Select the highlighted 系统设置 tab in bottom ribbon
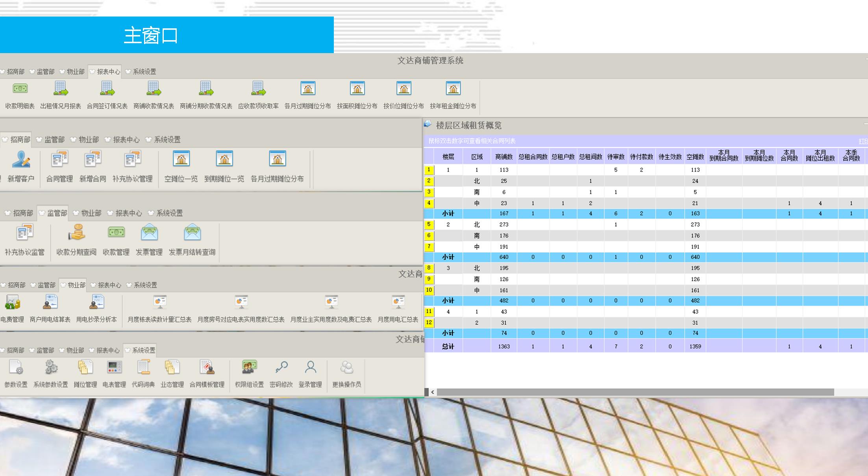868x476 pixels. (x=140, y=350)
